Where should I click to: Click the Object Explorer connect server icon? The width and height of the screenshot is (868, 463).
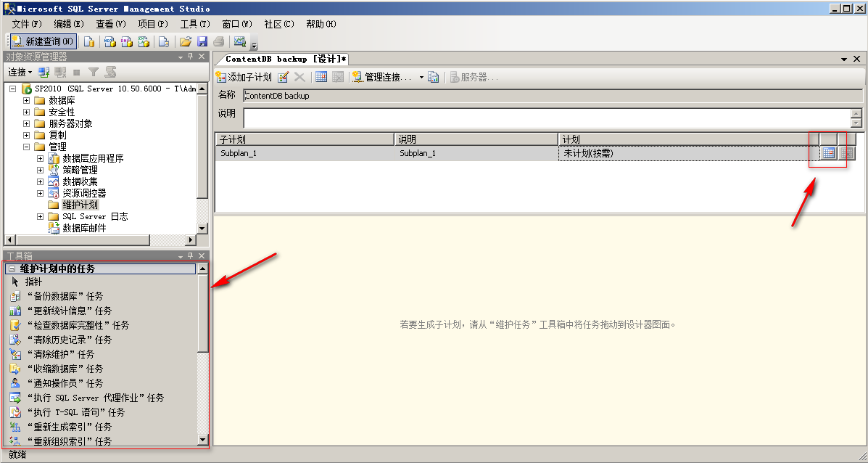43,72
